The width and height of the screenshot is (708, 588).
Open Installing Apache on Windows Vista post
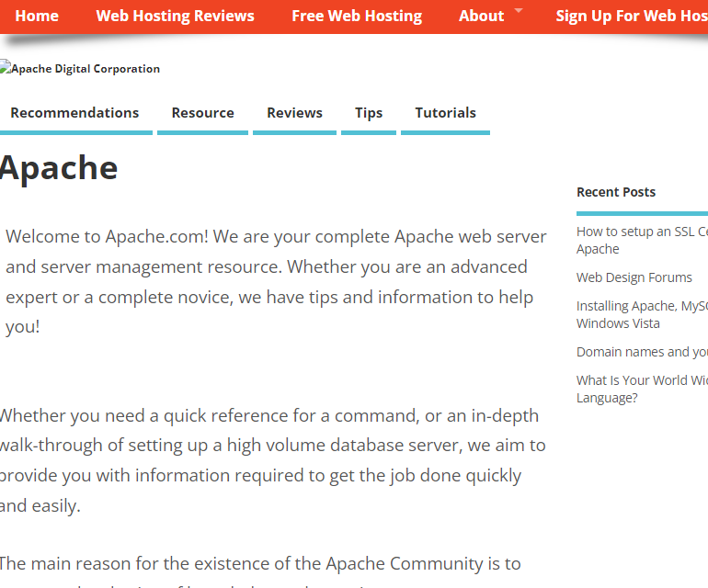click(x=642, y=314)
